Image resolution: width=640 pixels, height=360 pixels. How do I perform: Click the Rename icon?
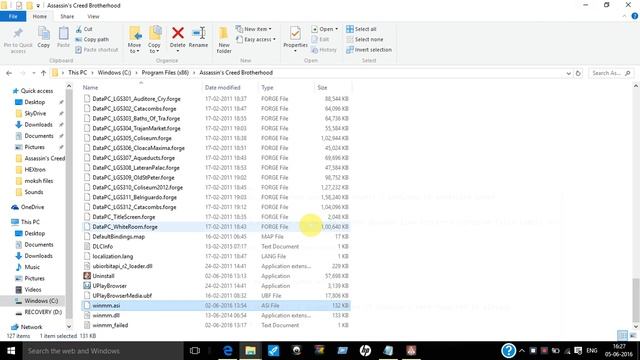click(199, 33)
